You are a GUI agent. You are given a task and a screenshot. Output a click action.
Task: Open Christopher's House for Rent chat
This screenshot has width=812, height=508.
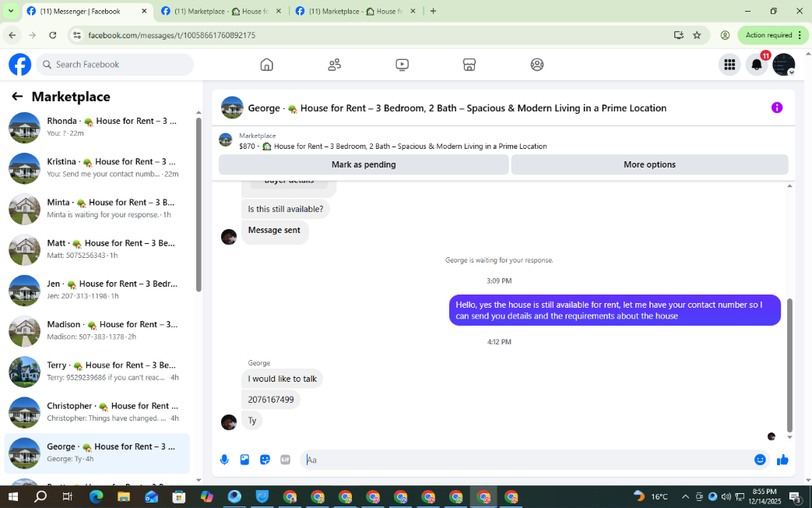tap(97, 412)
